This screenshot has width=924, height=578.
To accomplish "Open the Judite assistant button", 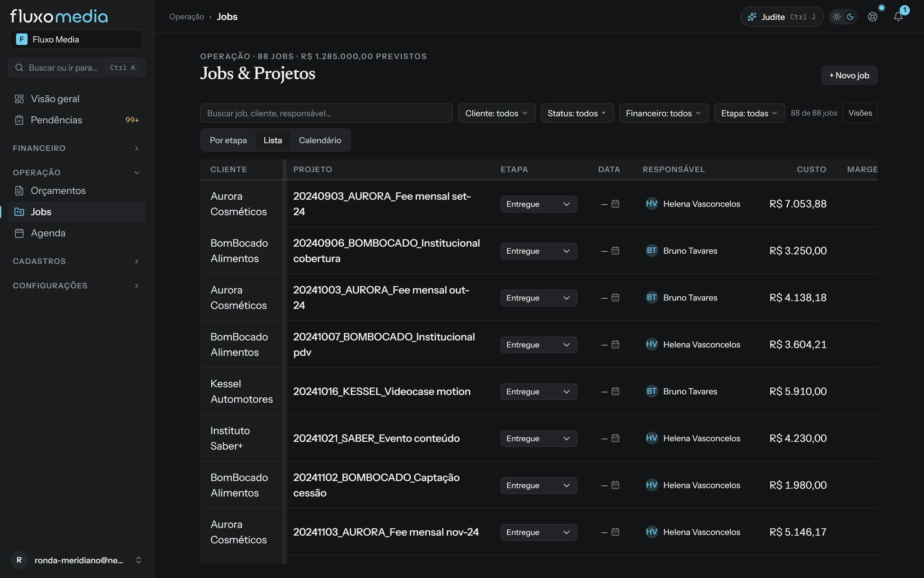I will tap(782, 17).
